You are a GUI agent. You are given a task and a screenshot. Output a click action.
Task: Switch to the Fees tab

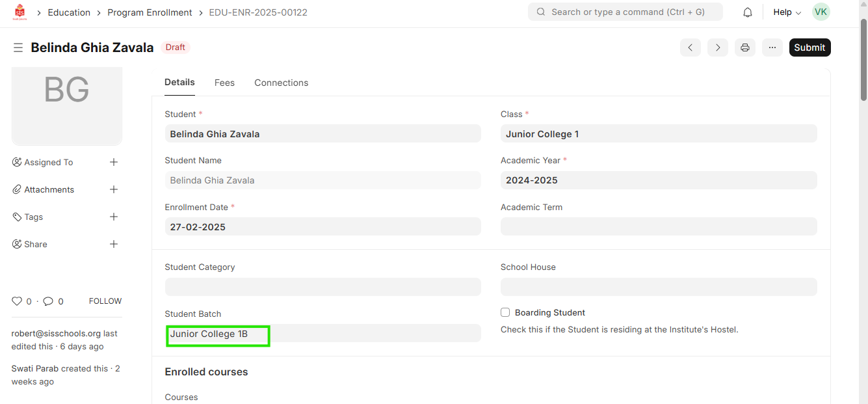pos(224,83)
